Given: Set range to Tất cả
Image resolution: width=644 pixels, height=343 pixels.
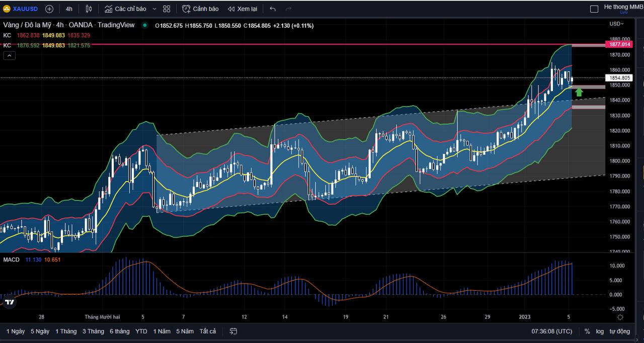Looking at the screenshot, I should coord(208,331).
